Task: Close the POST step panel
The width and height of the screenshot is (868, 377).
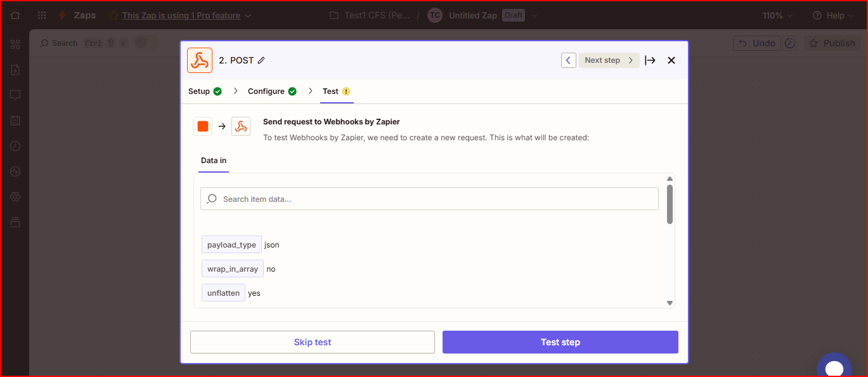Action: [671, 60]
